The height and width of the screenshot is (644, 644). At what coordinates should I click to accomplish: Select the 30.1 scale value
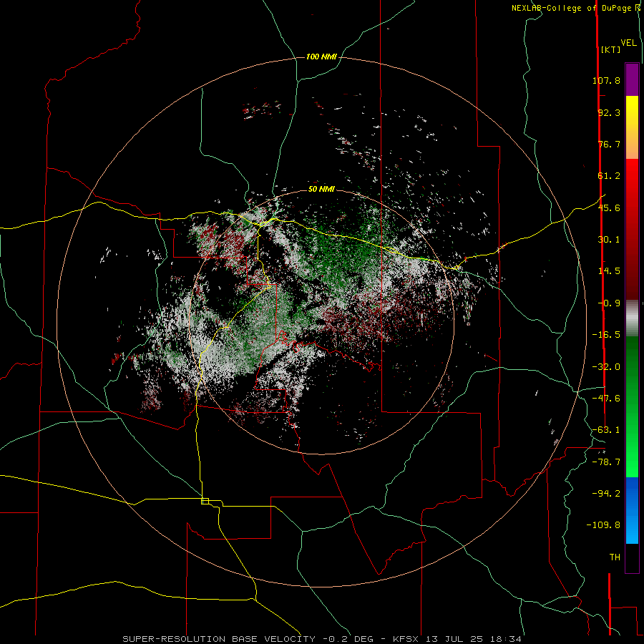(609, 240)
